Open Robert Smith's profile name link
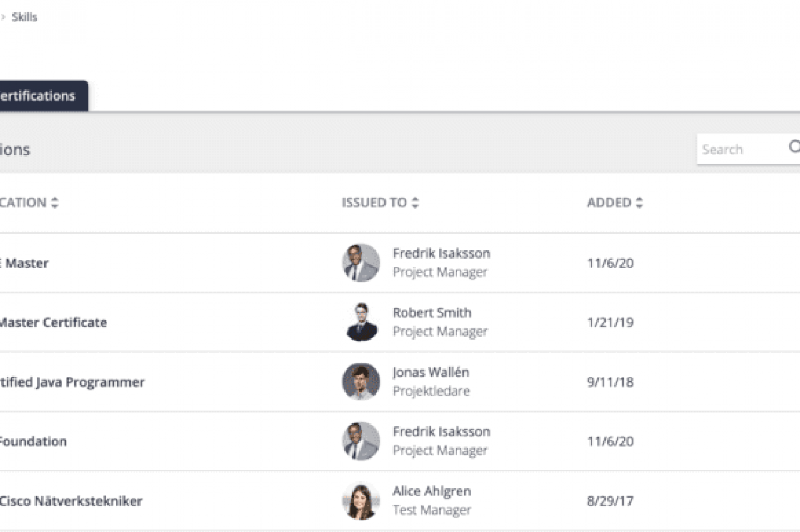Viewport: 800px width, 532px height. [432, 313]
